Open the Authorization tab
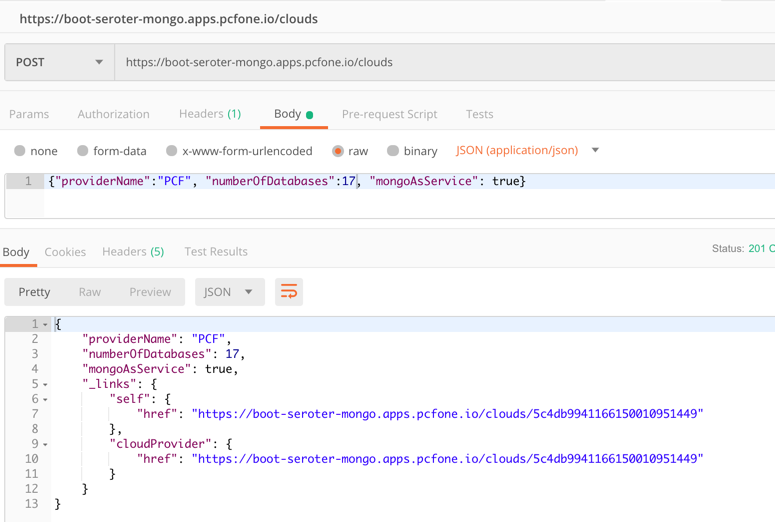 click(x=113, y=114)
